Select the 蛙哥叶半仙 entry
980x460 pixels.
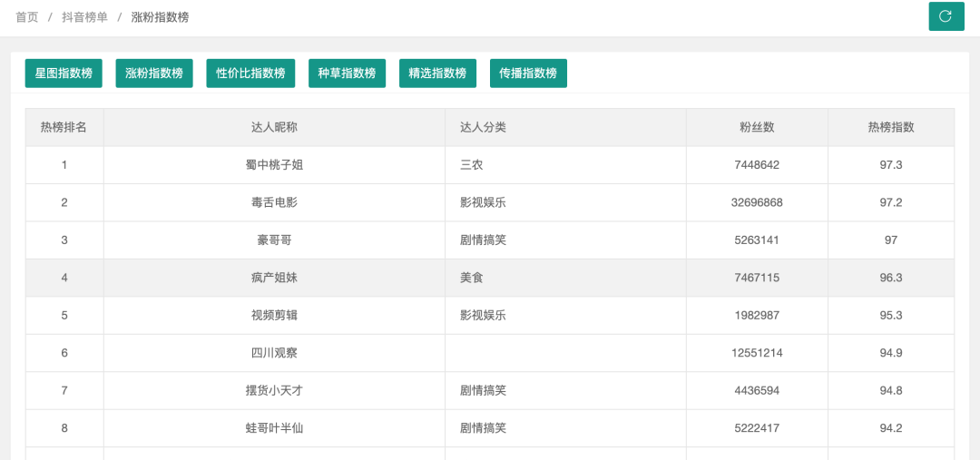pos(274,428)
